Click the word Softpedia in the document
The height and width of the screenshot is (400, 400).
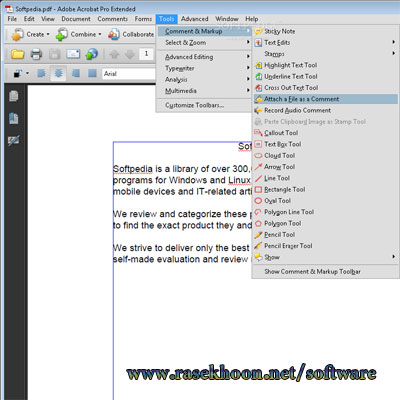click(133, 169)
